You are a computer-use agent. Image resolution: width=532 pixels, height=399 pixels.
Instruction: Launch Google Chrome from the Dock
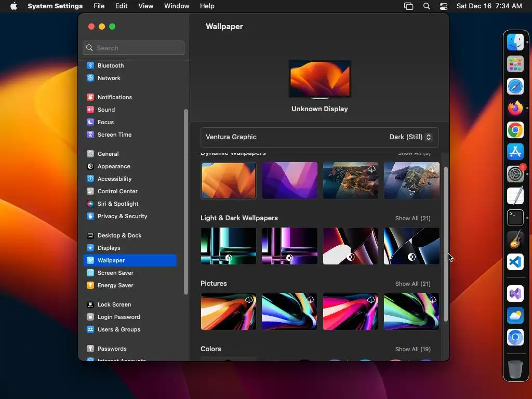[x=515, y=130]
